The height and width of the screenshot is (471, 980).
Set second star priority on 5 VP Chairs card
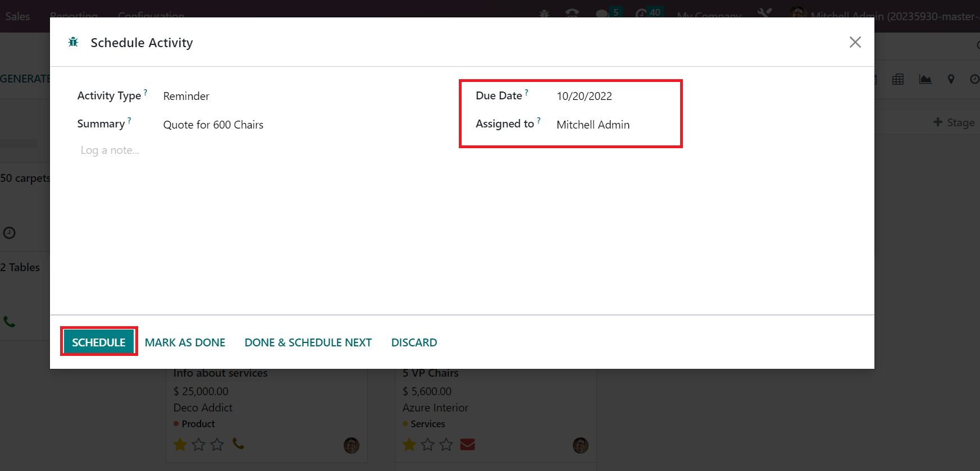tap(428, 445)
